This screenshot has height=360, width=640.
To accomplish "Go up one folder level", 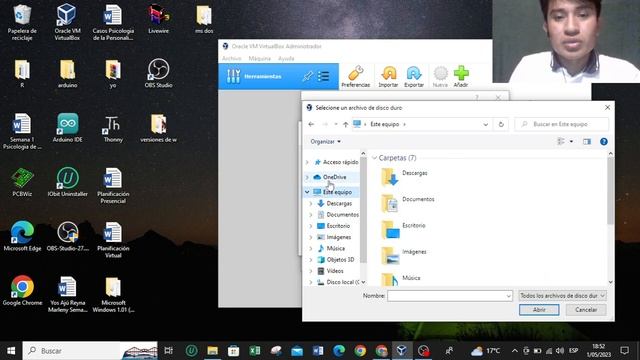I will pyautogui.click(x=346, y=124).
